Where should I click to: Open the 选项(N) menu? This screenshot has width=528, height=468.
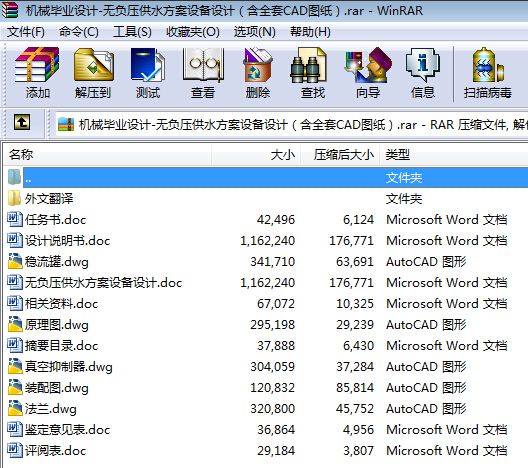coord(255,32)
